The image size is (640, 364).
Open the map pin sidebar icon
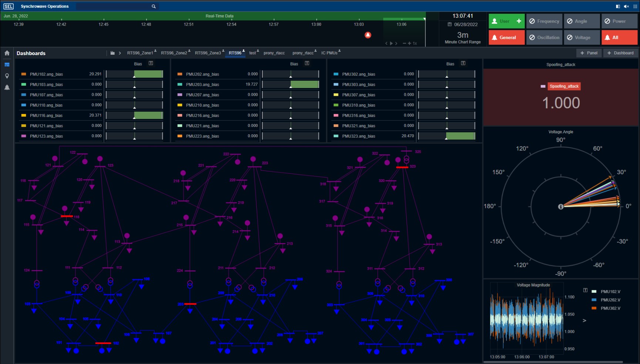[7, 76]
